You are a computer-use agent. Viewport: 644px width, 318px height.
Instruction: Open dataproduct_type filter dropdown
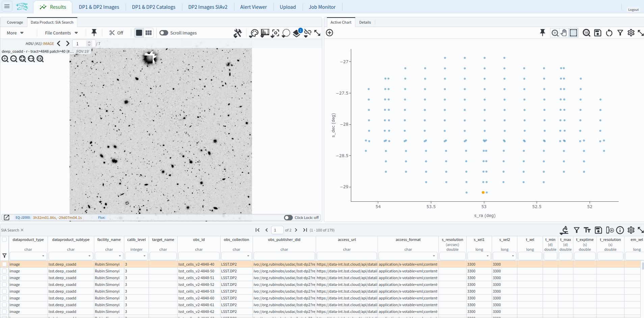click(43, 256)
